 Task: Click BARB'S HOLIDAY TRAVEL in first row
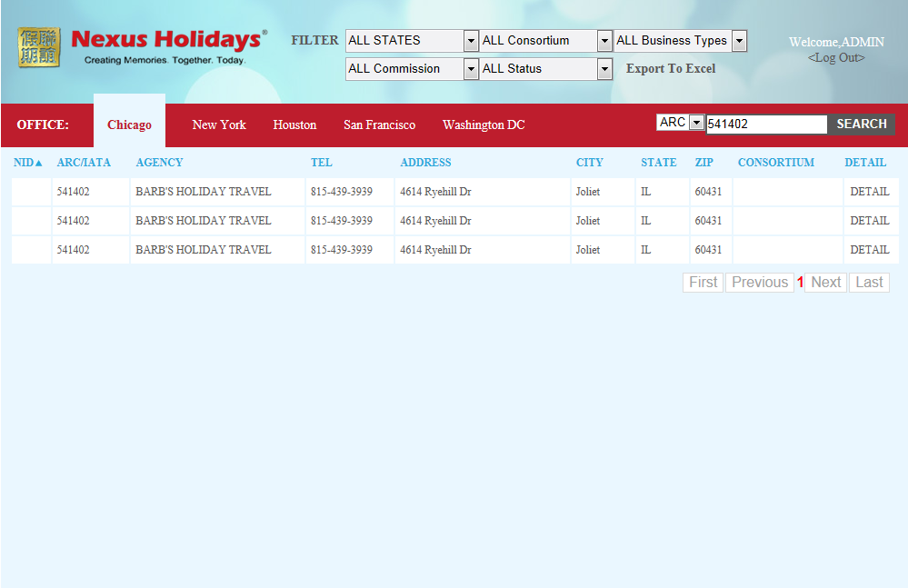(x=204, y=192)
